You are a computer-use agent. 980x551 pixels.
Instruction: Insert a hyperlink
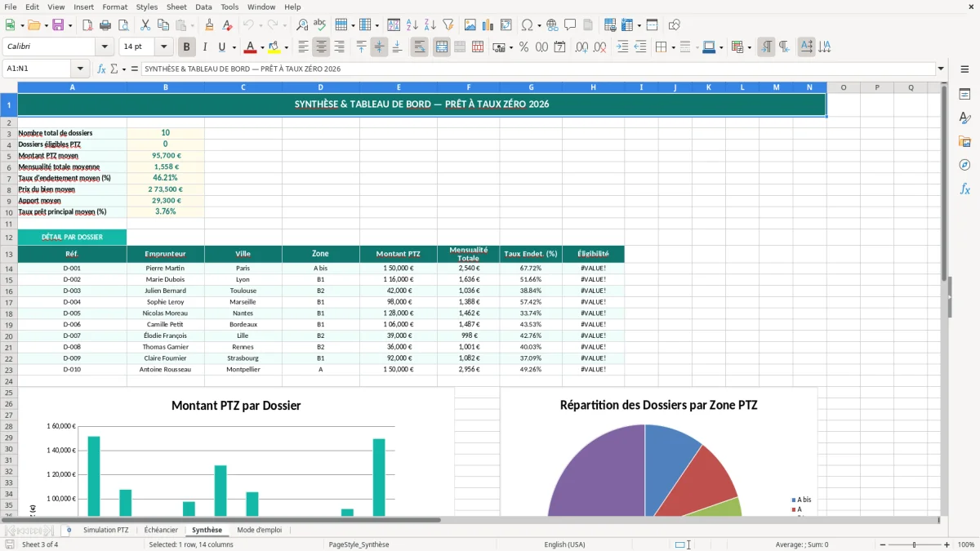[x=552, y=25]
